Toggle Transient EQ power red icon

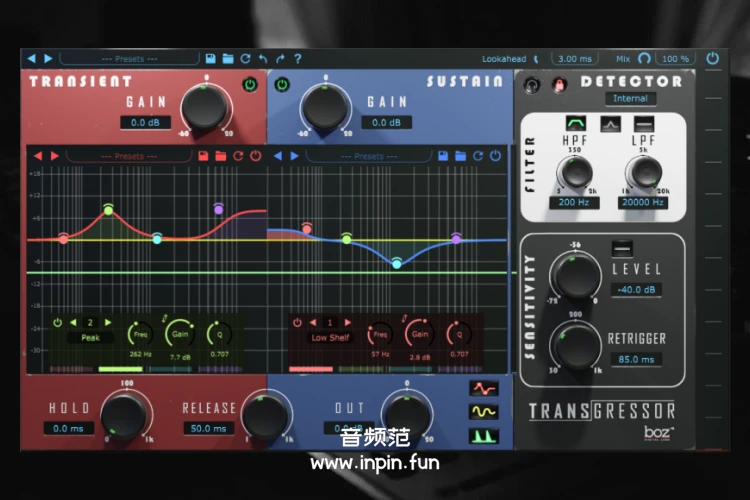[x=256, y=156]
